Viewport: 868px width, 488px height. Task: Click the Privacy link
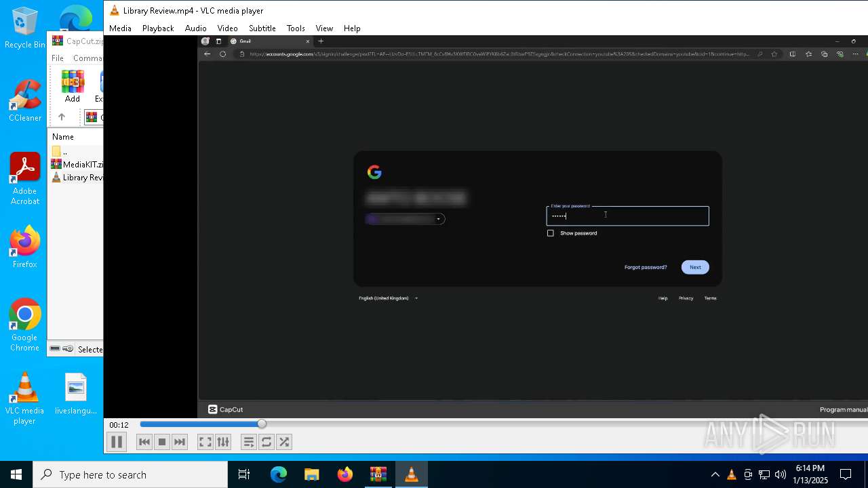click(686, 298)
